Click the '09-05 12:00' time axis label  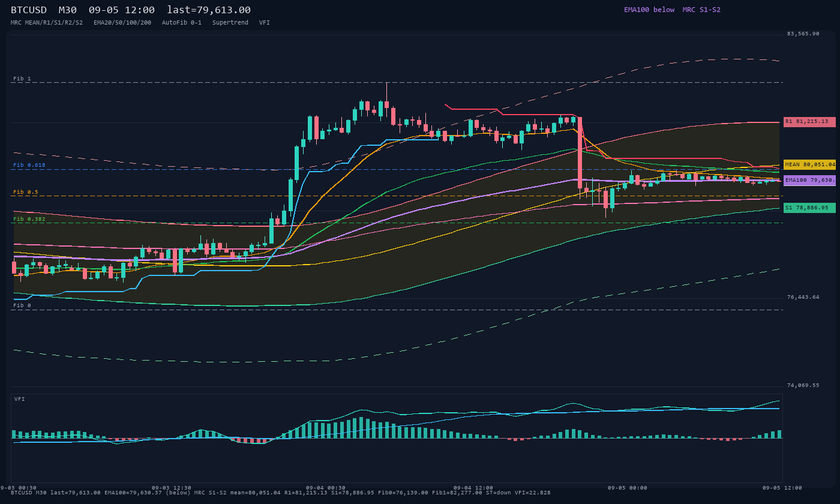coord(782,488)
